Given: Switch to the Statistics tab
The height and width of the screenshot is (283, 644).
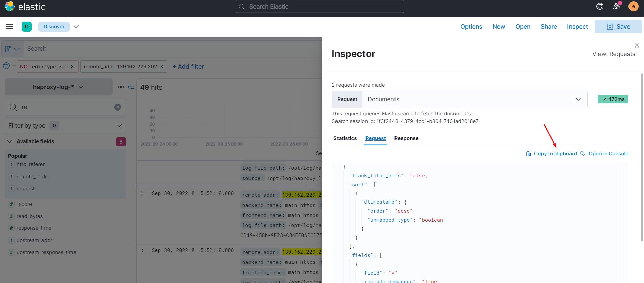Looking at the screenshot, I should [x=345, y=138].
